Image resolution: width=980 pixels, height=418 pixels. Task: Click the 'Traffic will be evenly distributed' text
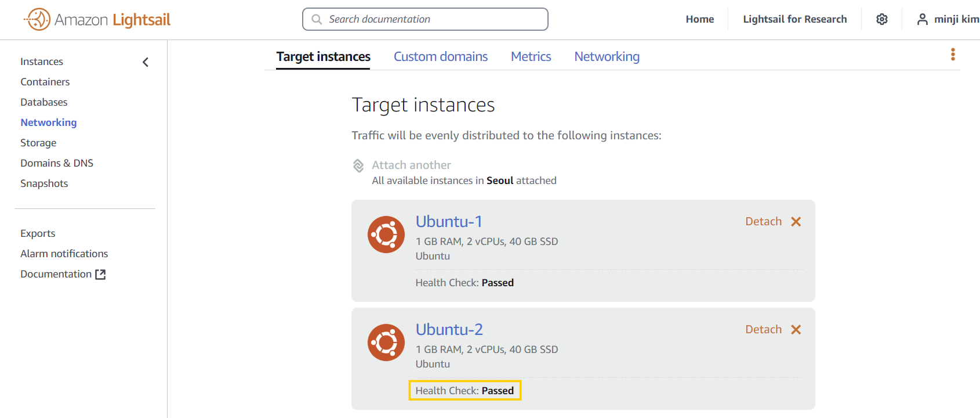pos(506,135)
